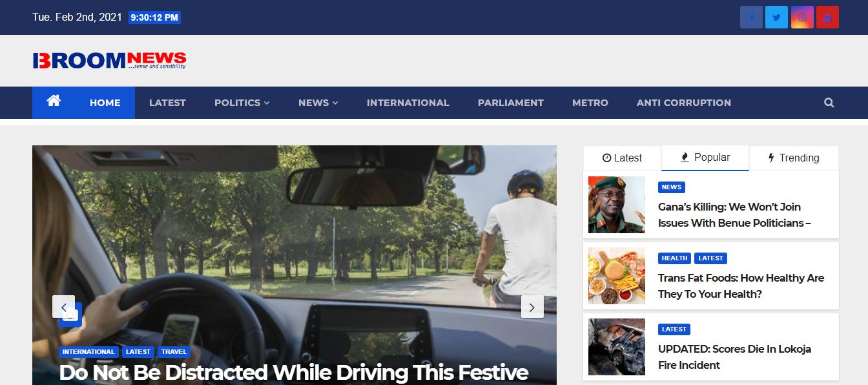The height and width of the screenshot is (385, 868).
Task: Open the Parliament menu item
Action: (x=511, y=103)
